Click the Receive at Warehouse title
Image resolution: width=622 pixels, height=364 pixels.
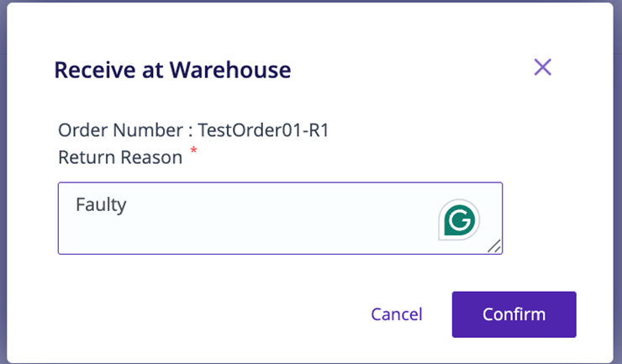tap(172, 70)
